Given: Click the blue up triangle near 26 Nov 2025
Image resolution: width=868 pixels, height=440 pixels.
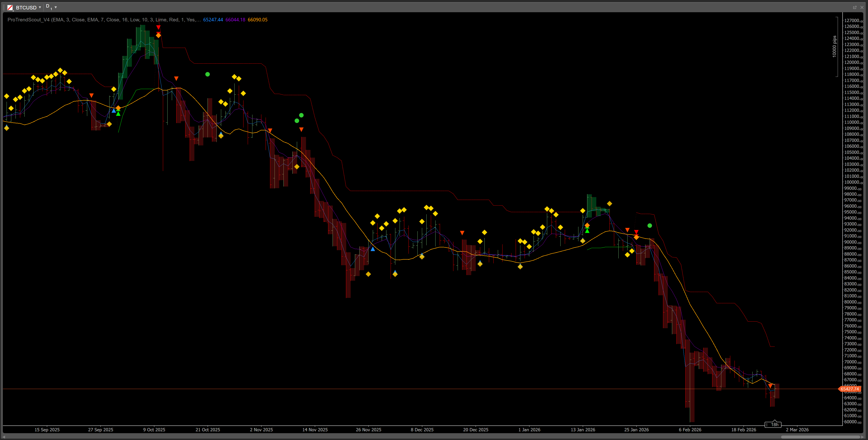Looking at the screenshot, I should coord(373,249).
